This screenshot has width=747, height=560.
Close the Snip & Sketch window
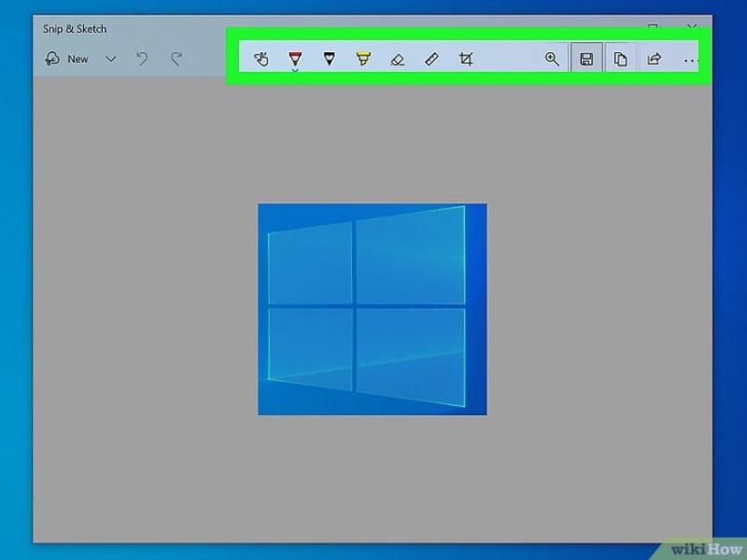coord(692,27)
